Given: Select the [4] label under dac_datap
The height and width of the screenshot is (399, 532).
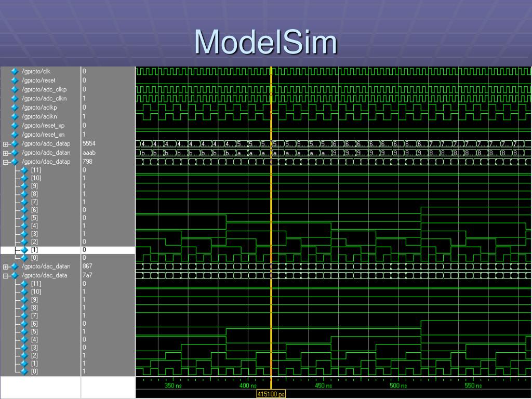Looking at the screenshot, I should (34, 226).
